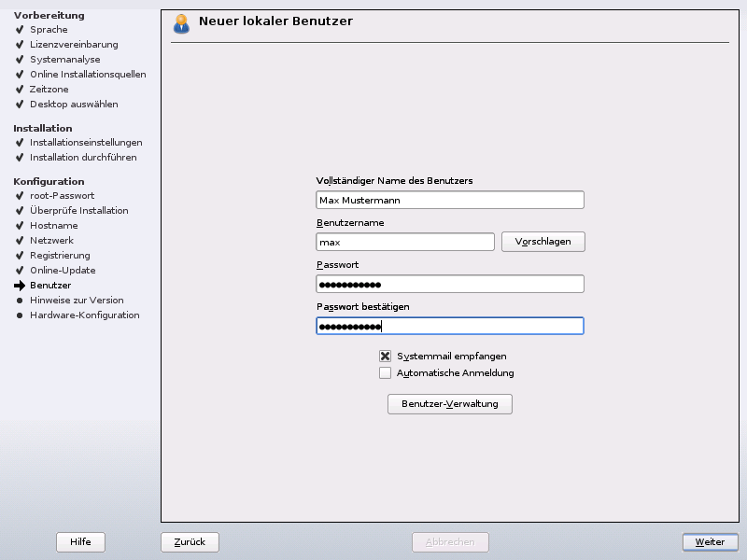
Task: Click Installationseinstellungen step
Action: click(x=86, y=143)
